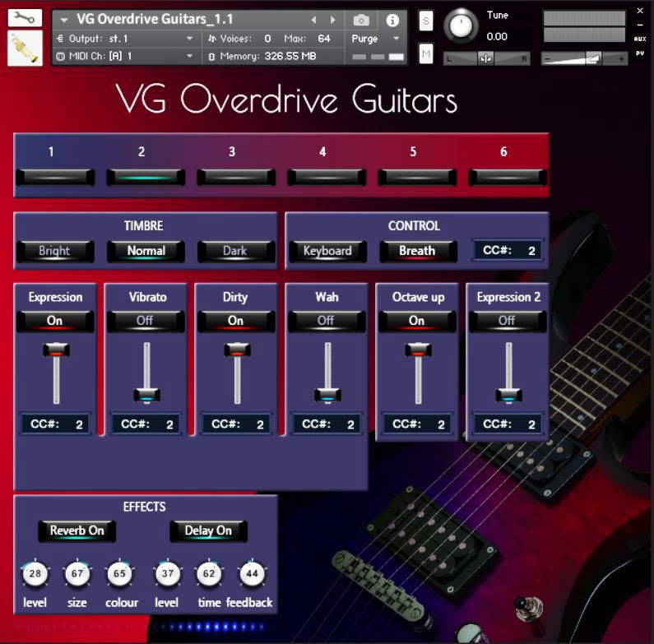Select guitar preset slot 6

click(x=508, y=178)
